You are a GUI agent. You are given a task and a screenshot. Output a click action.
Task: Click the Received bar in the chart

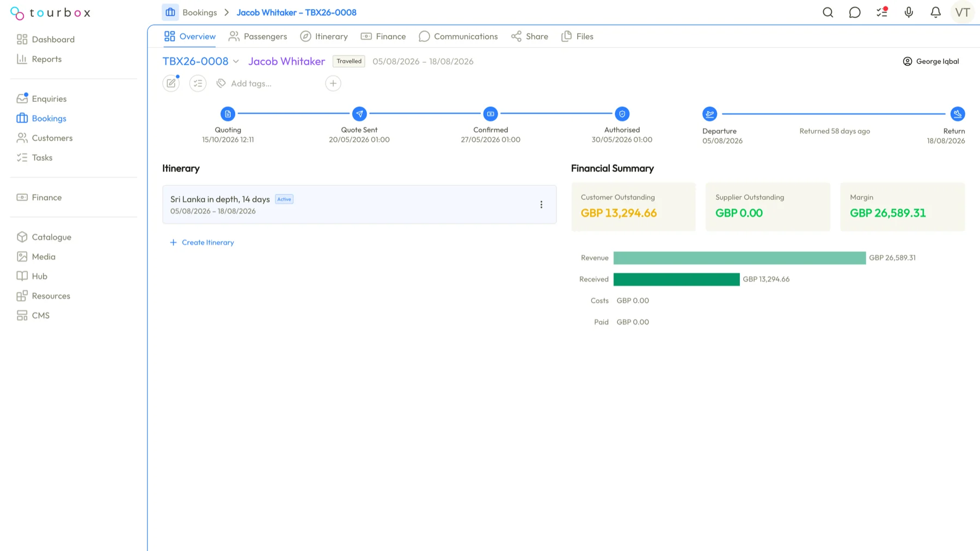[676, 279]
